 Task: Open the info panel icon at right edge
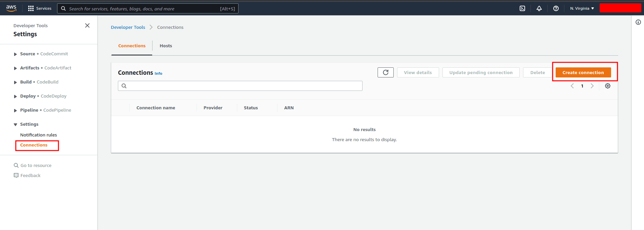pos(638,22)
